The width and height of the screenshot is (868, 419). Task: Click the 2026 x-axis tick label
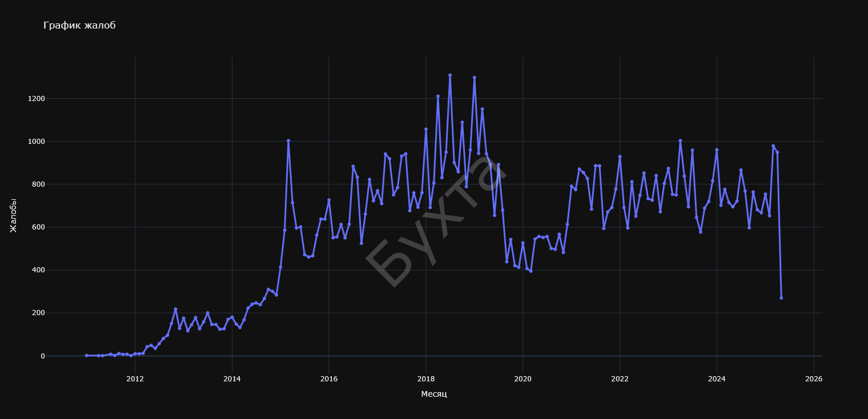pos(814,378)
